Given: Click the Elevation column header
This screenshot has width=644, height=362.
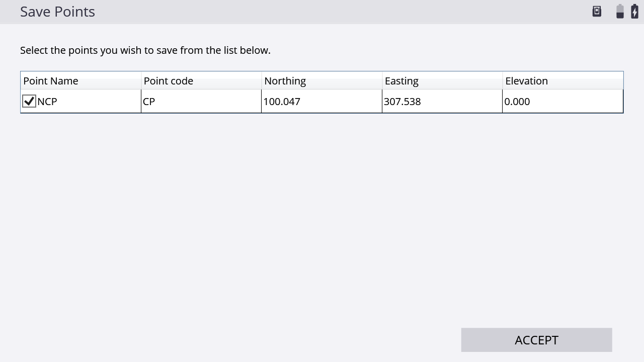Looking at the screenshot, I should tap(526, 81).
